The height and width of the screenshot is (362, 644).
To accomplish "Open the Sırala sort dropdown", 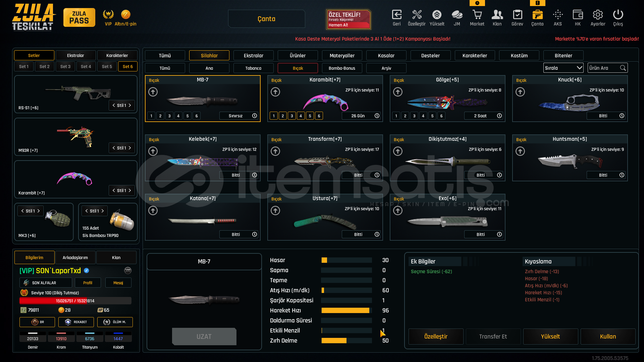I will pyautogui.click(x=563, y=68).
